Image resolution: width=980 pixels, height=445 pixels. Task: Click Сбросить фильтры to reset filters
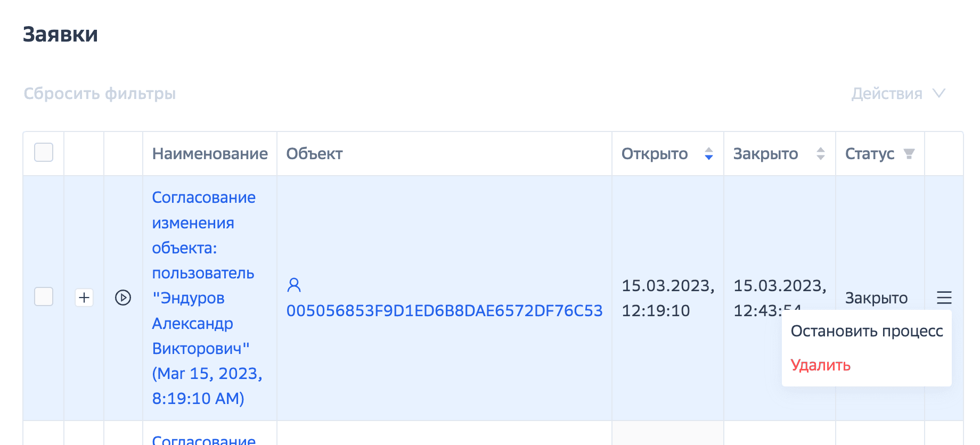(x=100, y=94)
